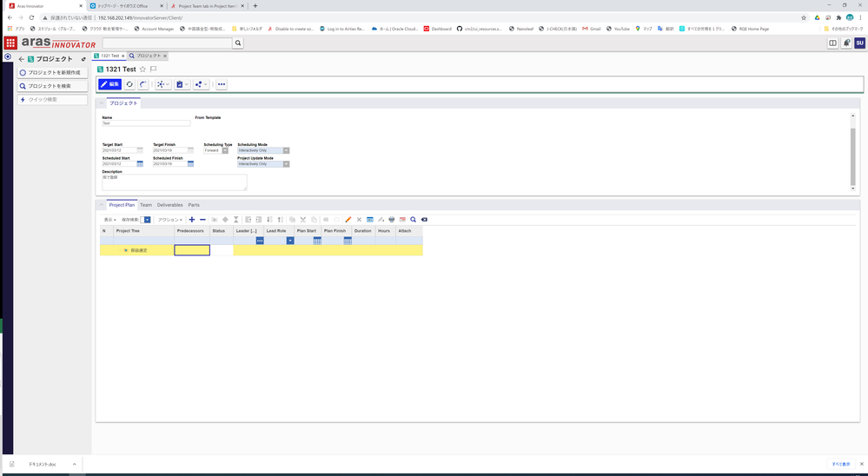The height and width of the screenshot is (476, 868).
Task: Click the header search magnifier button
Action: [237, 43]
